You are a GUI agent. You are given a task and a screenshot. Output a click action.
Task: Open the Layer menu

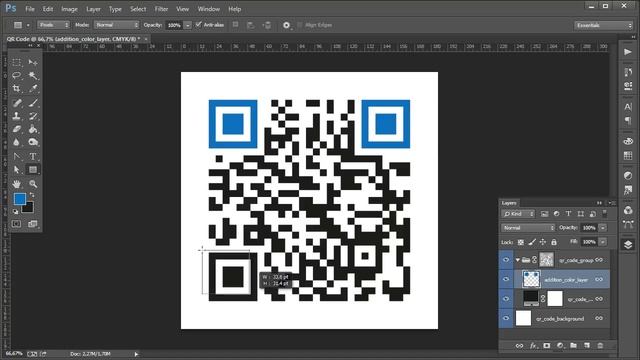tap(93, 9)
